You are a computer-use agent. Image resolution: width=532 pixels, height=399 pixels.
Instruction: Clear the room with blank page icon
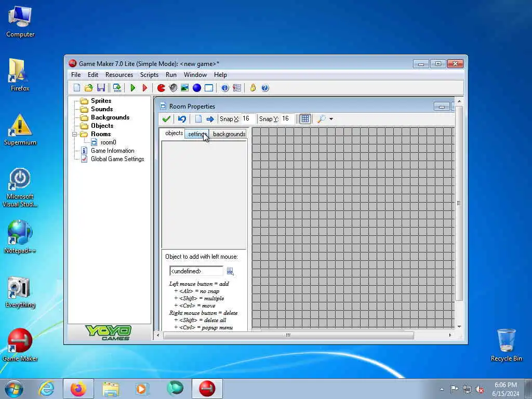pyautogui.click(x=198, y=119)
